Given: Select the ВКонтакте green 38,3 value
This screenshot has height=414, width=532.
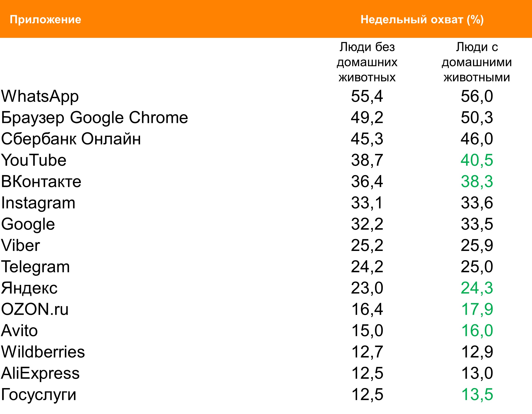Looking at the screenshot, I should (x=477, y=182).
